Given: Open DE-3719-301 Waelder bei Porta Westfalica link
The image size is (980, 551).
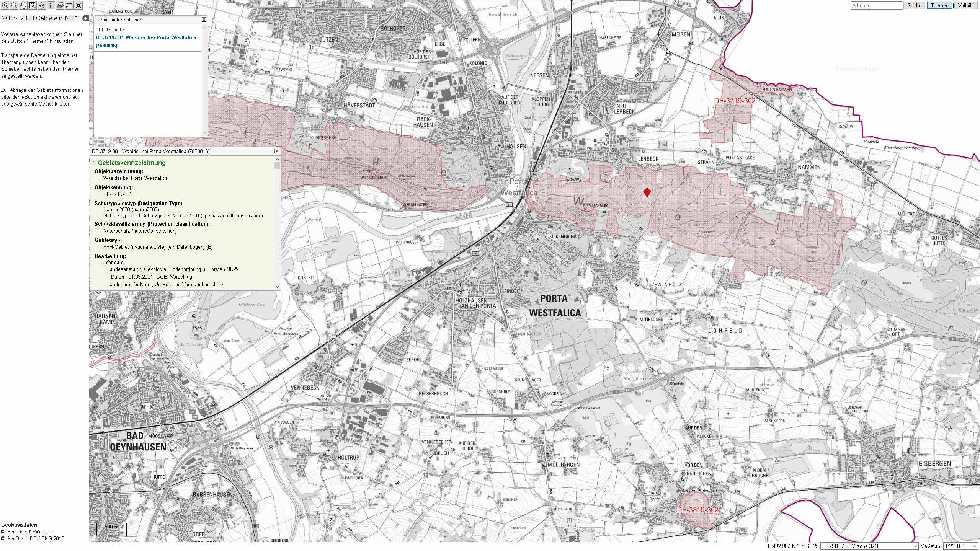Looking at the screenshot, I should click(146, 42).
